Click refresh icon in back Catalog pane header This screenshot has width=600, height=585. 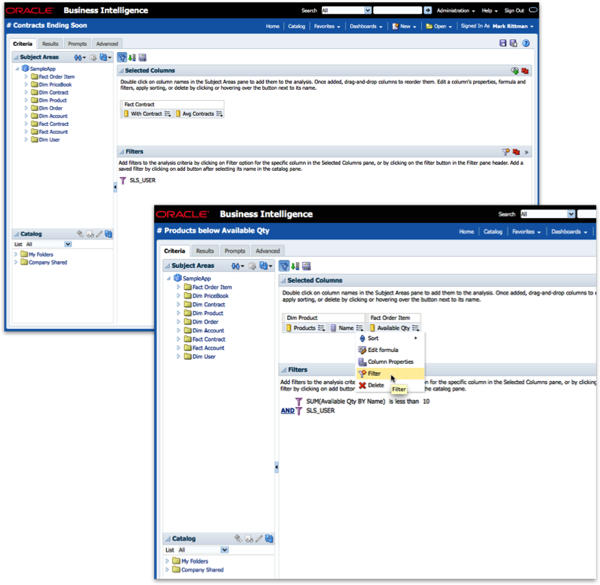pos(108,234)
